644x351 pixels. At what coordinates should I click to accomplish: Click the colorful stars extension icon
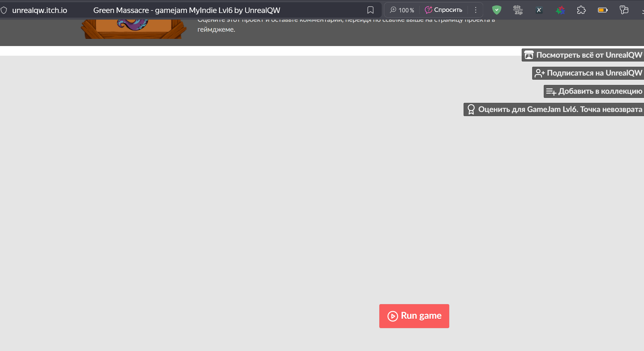pyautogui.click(x=560, y=10)
